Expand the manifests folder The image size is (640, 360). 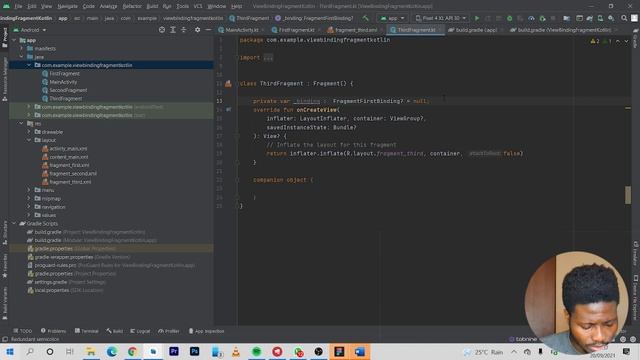tap(22, 49)
